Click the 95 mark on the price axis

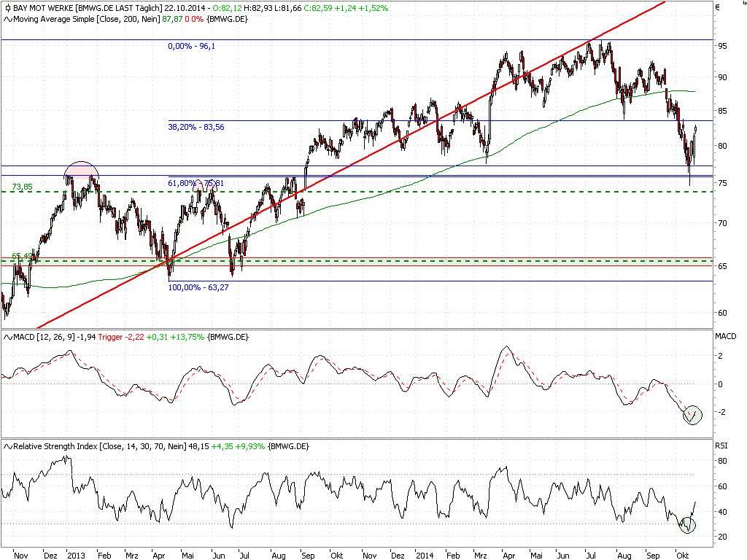tap(723, 46)
